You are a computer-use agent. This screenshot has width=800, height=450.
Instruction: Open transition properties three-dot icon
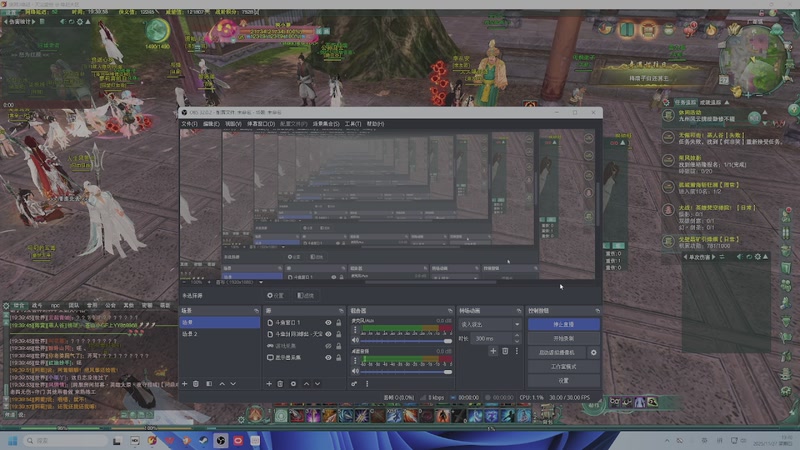tap(517, 351)
